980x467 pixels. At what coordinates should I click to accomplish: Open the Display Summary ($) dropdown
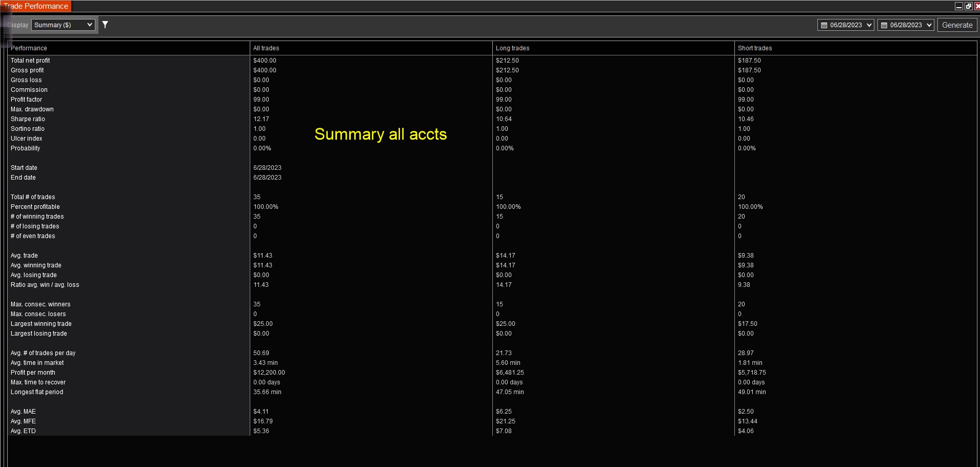(x=63, y=25)
